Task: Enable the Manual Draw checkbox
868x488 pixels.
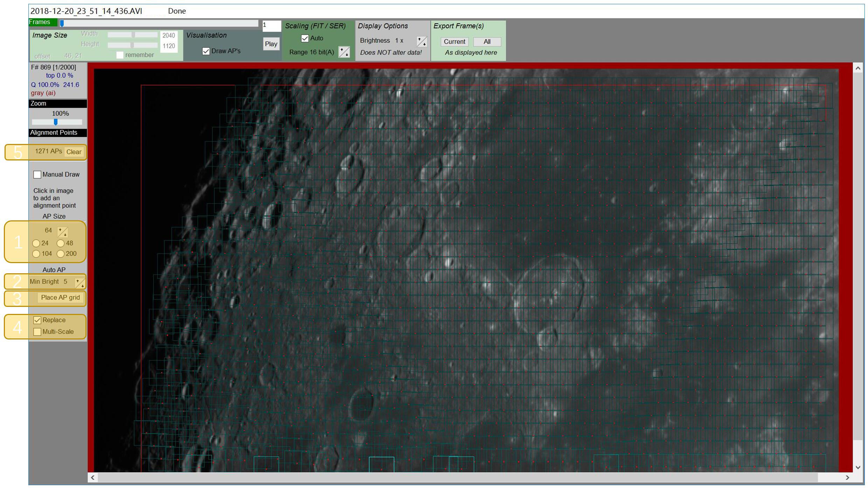Action: [x=37, y=174]
